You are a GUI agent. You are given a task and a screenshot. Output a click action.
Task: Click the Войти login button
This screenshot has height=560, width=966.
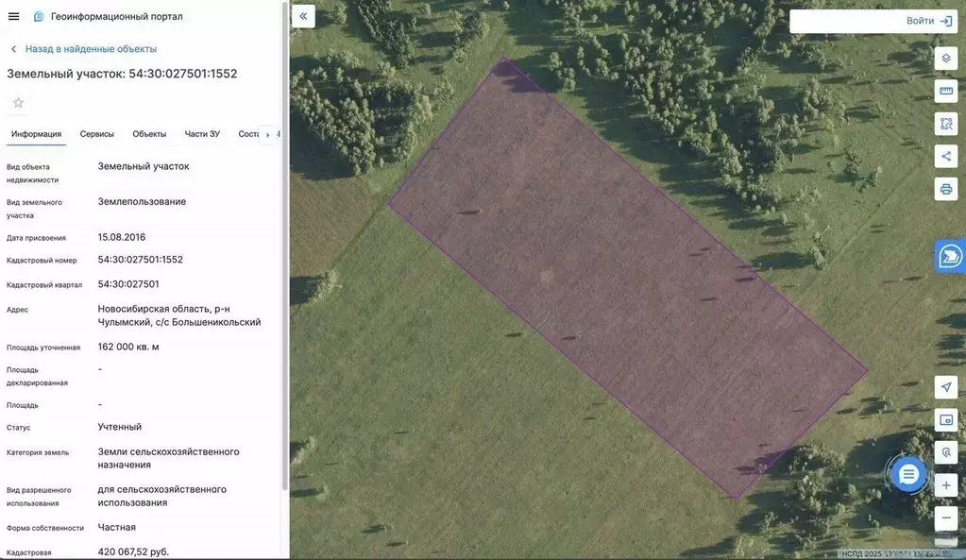929,21
